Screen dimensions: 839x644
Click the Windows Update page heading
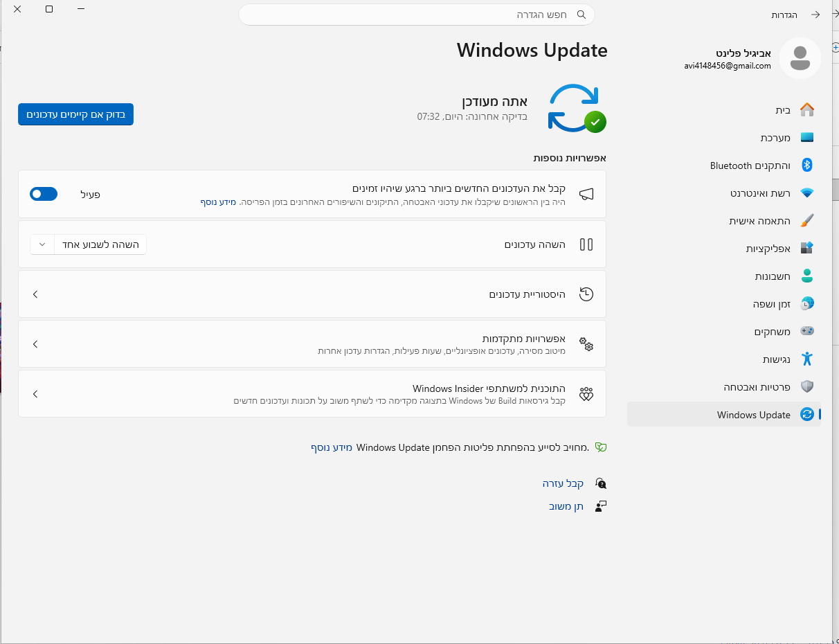532,51
